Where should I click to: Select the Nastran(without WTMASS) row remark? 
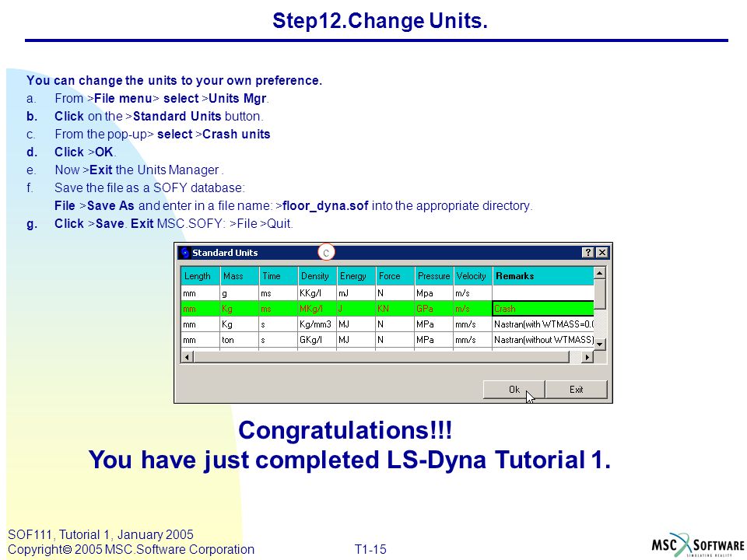[x=543, y=340]
